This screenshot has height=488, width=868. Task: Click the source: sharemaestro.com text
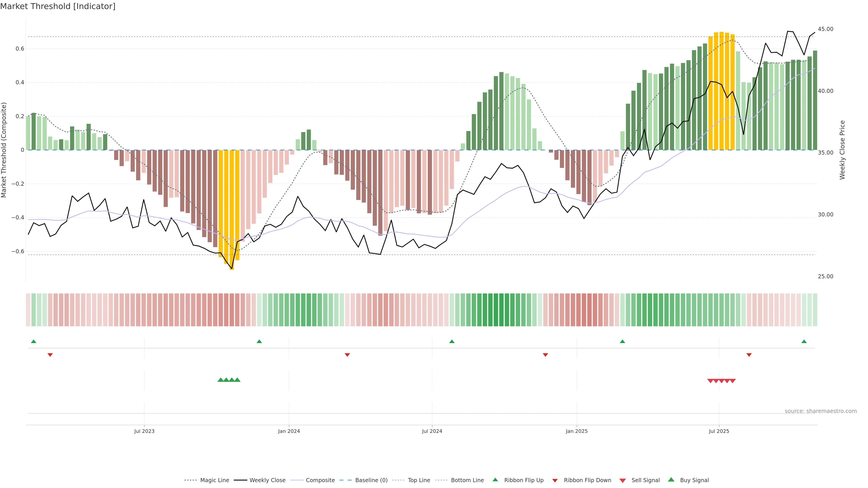coord(821,411)
